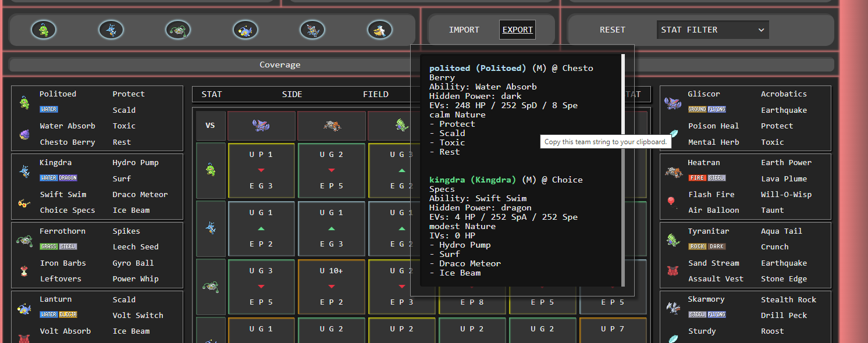The height and width of the screenshot is (343, 868).
Task: Click Ferrothorn row header in matchup grid
Action: (211, 287)
